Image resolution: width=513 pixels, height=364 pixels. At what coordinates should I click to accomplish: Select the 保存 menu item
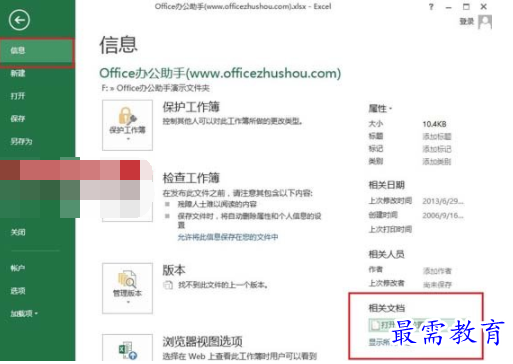[x=18, y=119]
